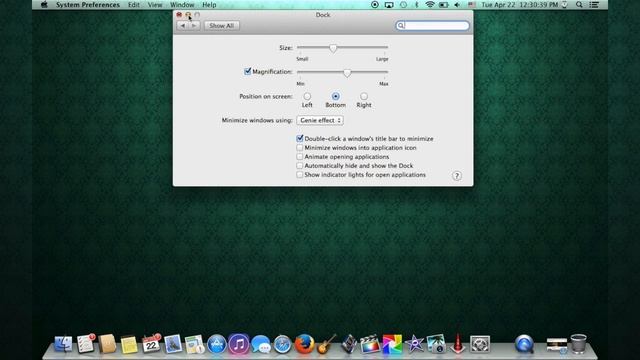640x360 pixels.
Task: Select Bottom dock position
Action: [336, 96]
